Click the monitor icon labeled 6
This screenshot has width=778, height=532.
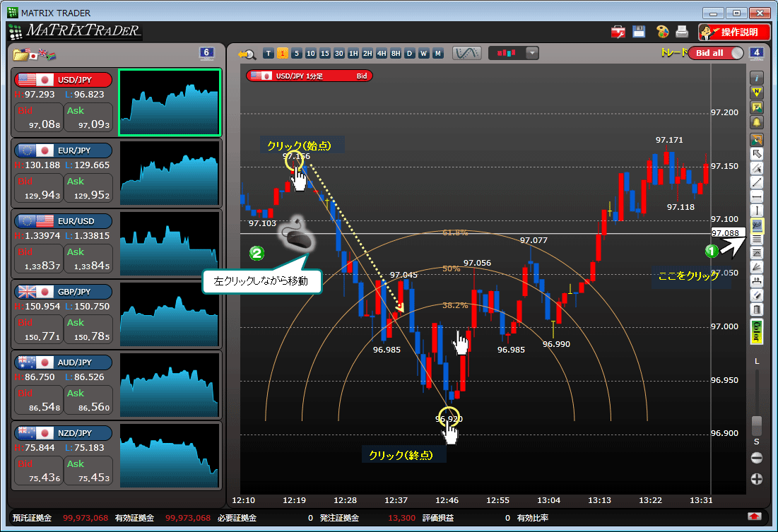click(206, 53)
